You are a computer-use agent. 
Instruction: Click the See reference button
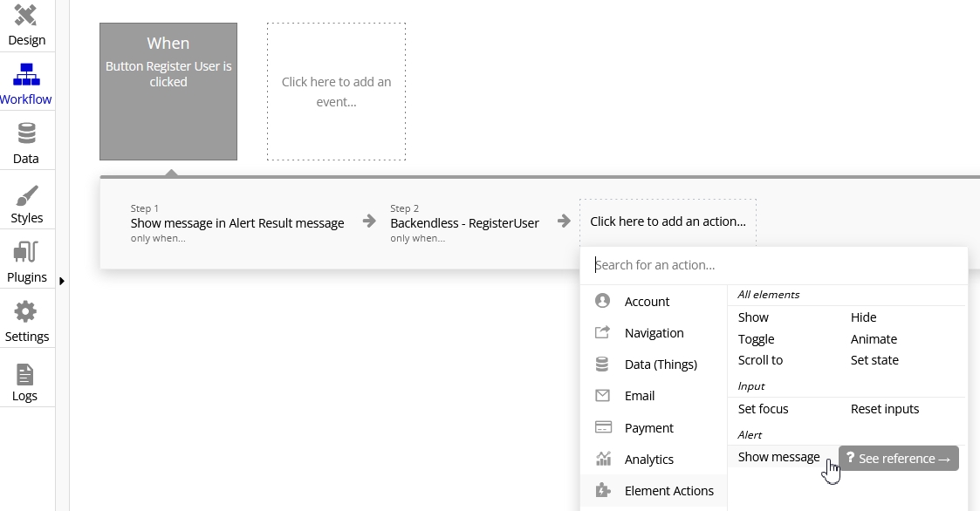tap(899, 459)
